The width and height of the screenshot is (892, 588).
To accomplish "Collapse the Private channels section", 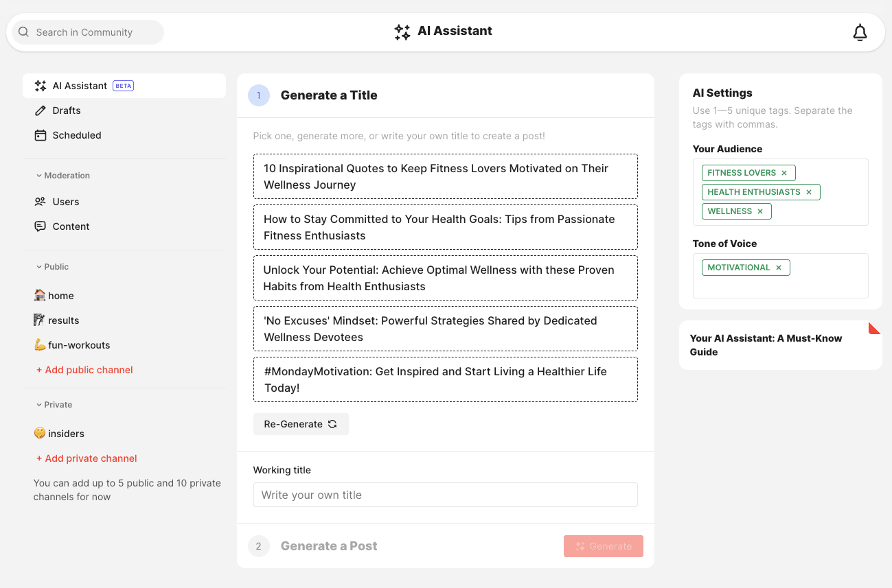I will coord(38,404).
